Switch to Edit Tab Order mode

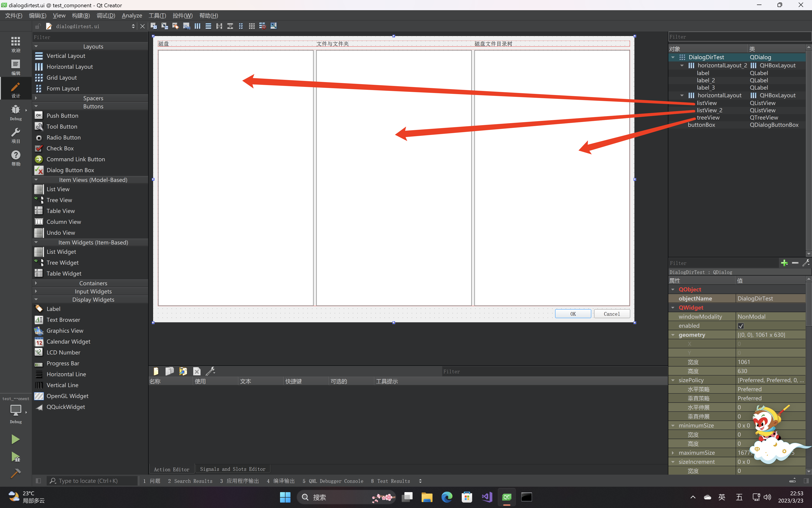coord(186,26)
